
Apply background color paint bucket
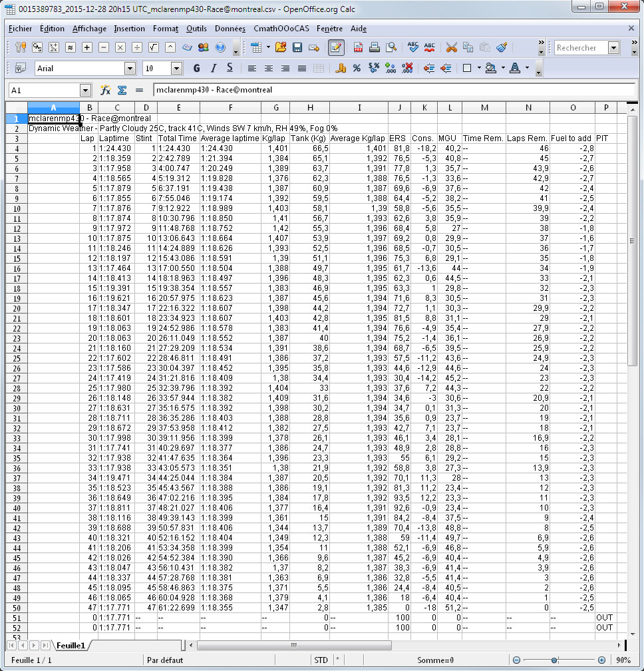pyautogui.click(x=491, y=69)
